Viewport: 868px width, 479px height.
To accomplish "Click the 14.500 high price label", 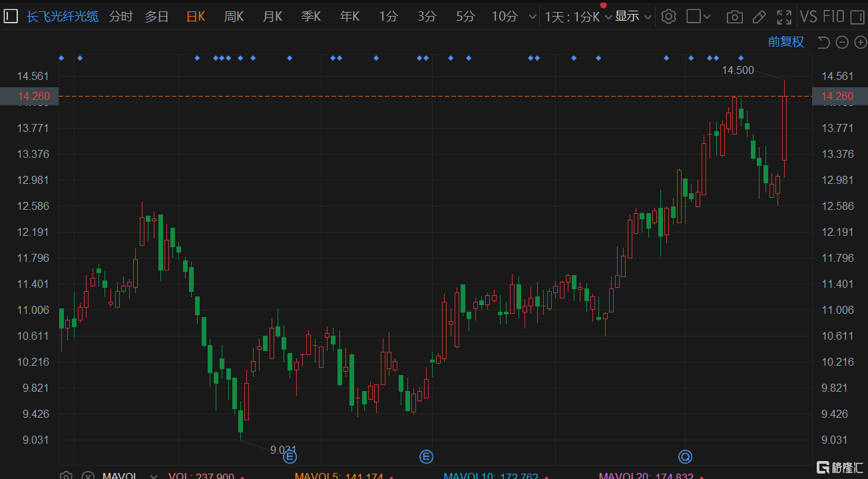I will point(738,70).
